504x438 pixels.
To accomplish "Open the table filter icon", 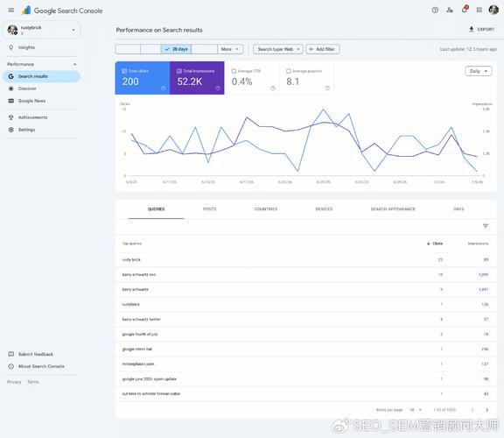I will tap(486, 226).
